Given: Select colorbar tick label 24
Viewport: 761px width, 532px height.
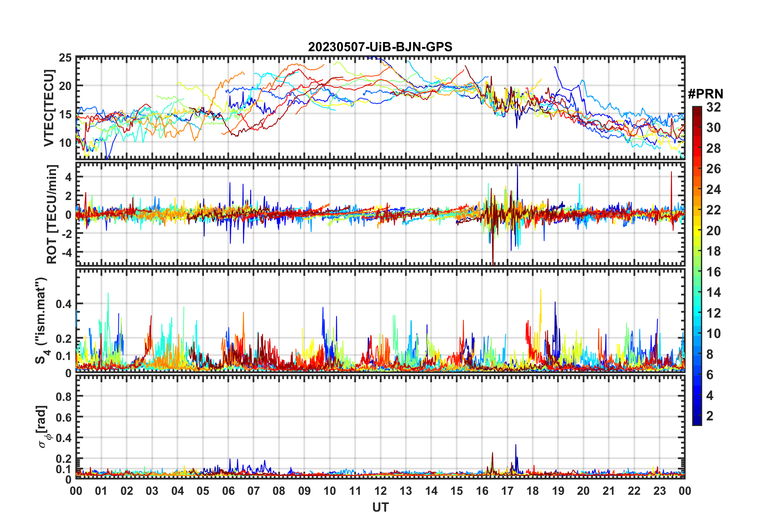Looking at the screenshot, I should tap(713, 190).
